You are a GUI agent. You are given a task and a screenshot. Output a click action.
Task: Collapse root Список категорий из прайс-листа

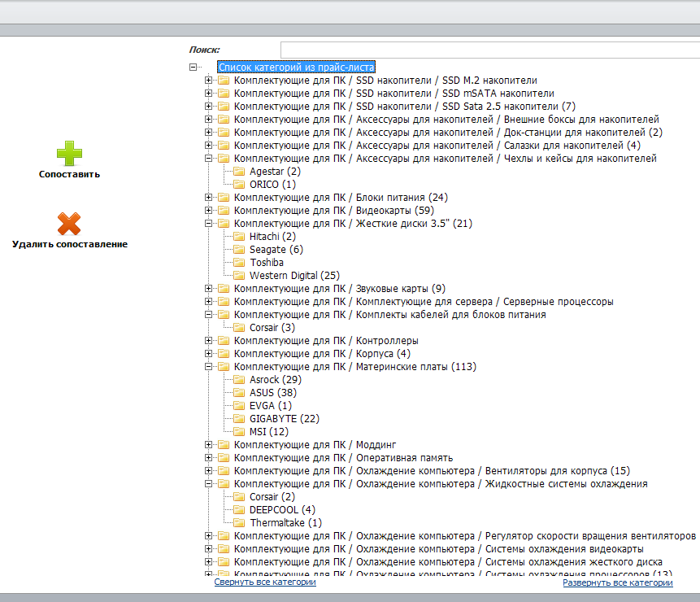(x=193, y=67)
